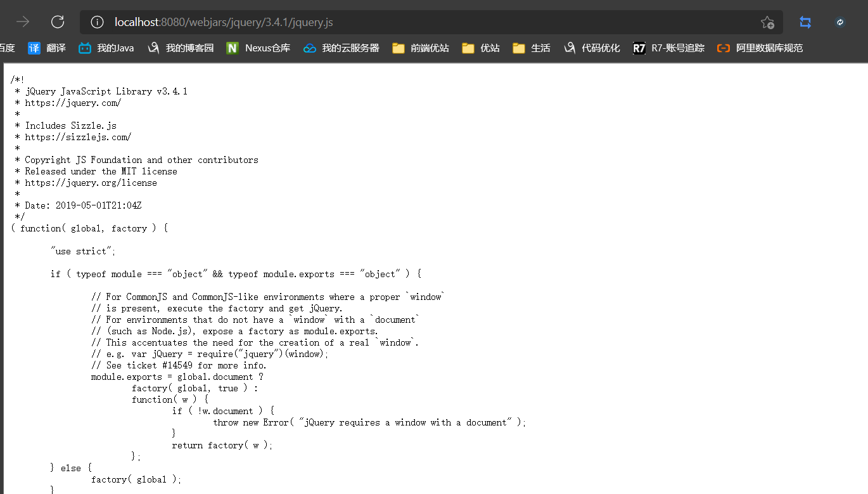Expand the 前端优站 bookmark folder
The image size is (868, 494).
pos(421,48)
